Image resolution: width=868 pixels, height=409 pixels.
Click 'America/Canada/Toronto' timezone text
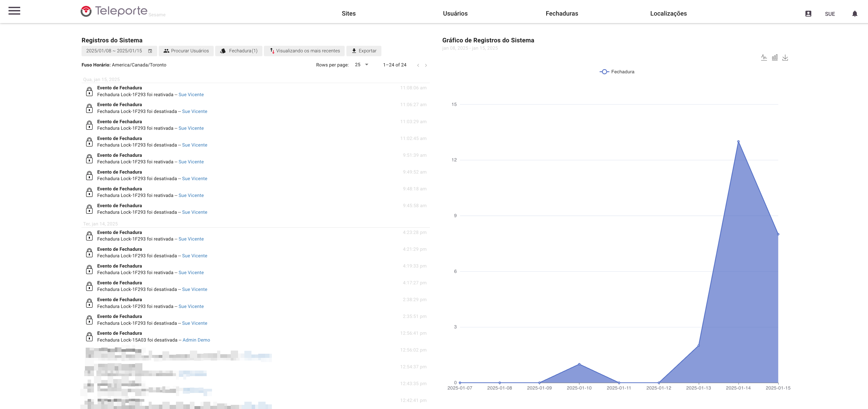pyautogui.click(x=139, y=65)
